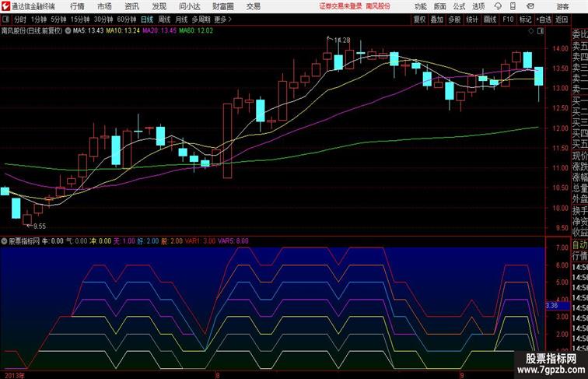
Task: Open the 公式 menu
Action: coord(459,6)
